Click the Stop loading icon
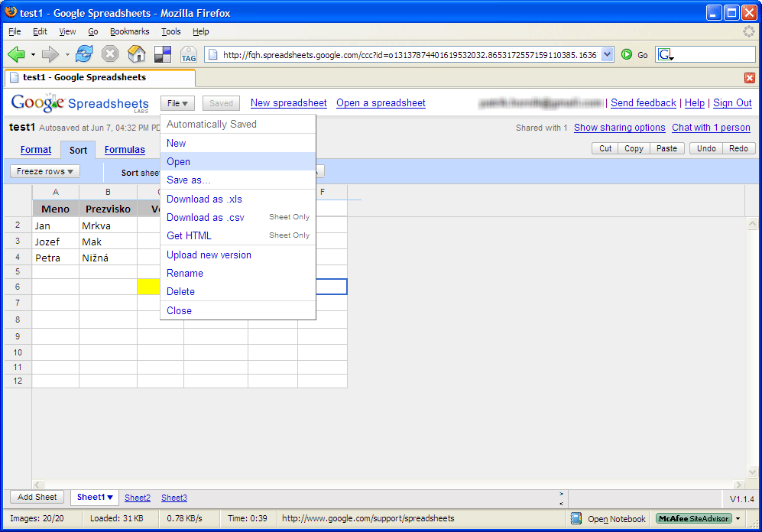This screenshot has height=532, width=762. click(x=110, y=54)
